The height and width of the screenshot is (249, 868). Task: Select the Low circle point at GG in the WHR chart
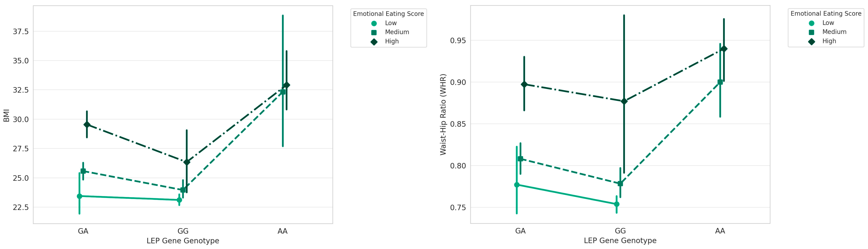point(617,204)
